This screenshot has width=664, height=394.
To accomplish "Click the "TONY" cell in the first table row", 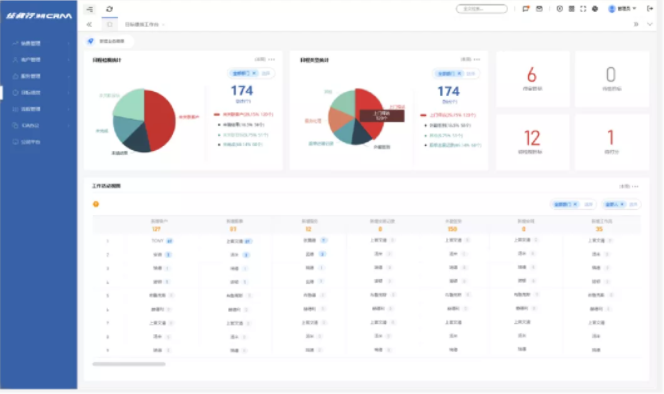I will click(x=158, y=241).
